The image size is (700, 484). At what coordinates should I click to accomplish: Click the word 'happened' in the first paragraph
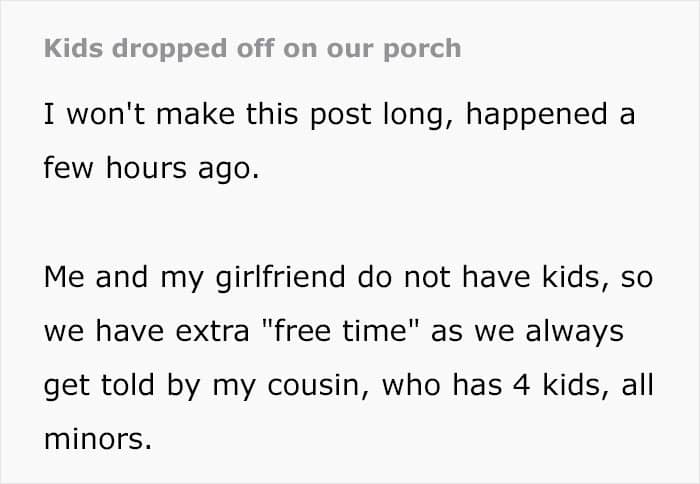[x=537, y=116]
